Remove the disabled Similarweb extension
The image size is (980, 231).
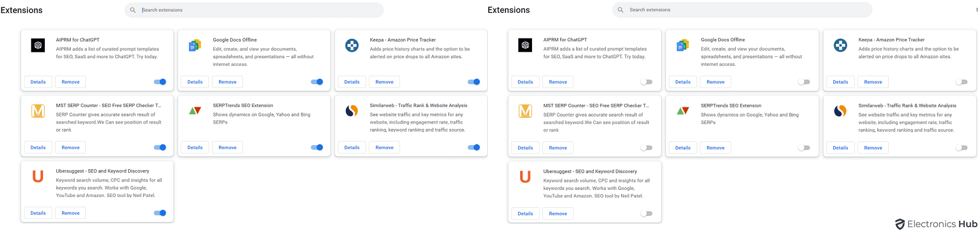(873, 148)
